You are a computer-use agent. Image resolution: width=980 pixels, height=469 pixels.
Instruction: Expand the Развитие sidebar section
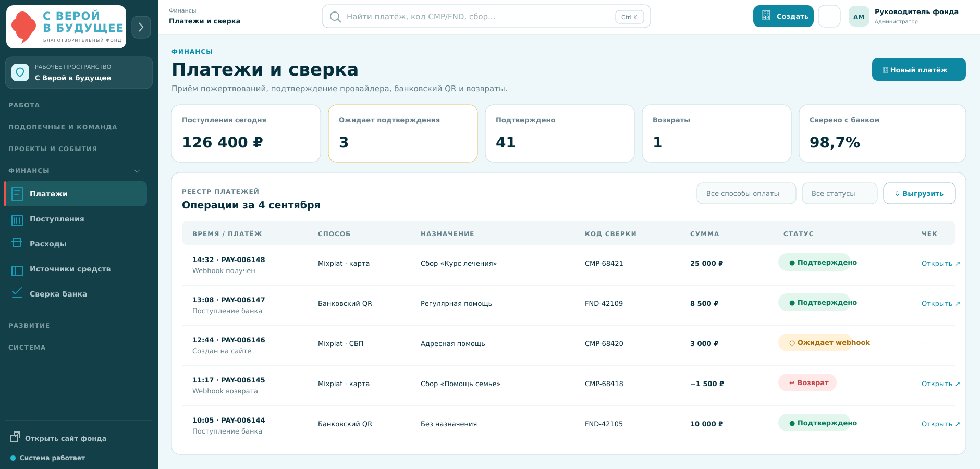coord(29,326)
